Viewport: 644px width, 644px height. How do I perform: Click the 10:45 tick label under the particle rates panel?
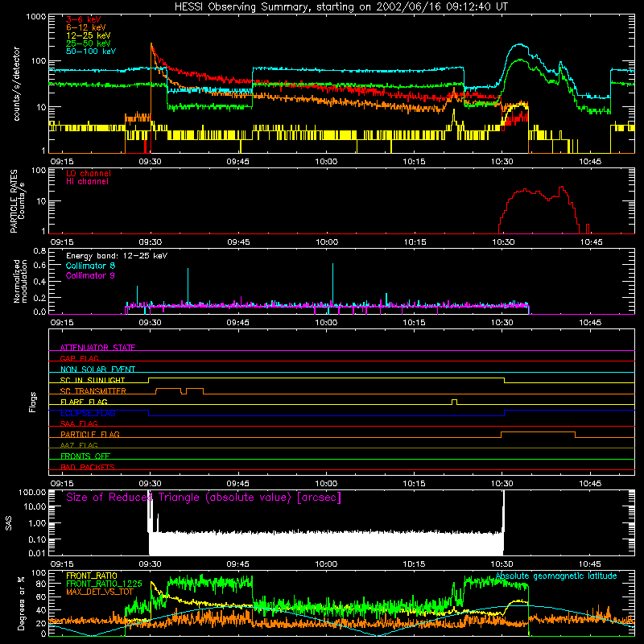pos(591,242)
